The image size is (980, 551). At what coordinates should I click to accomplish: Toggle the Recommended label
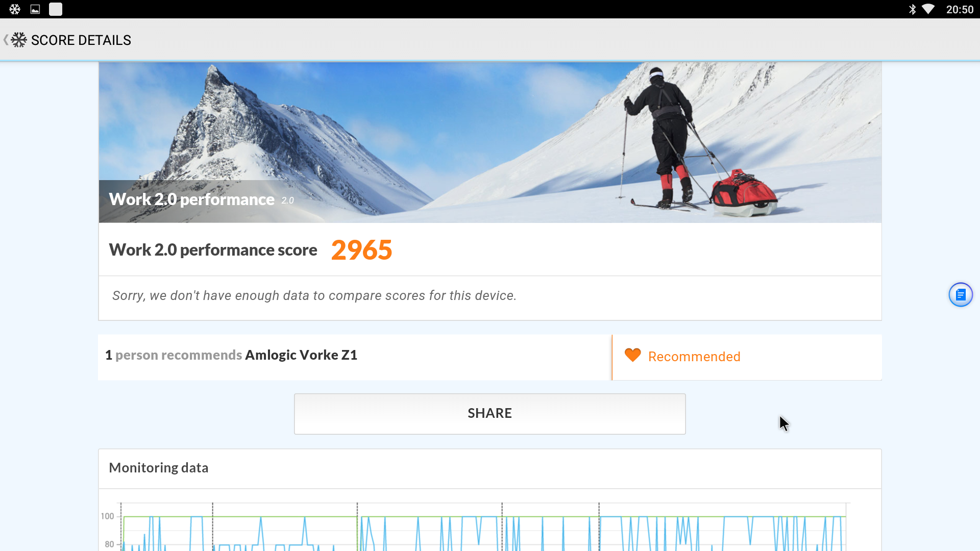coord(694,357)
